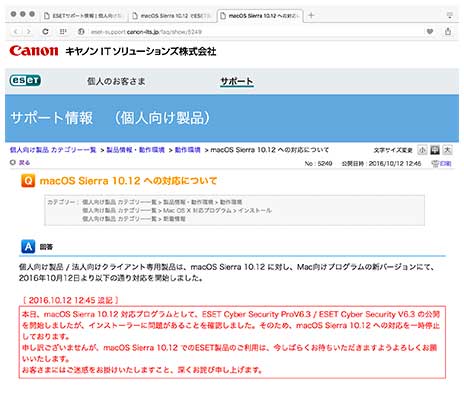
Task: Click the printer icon beside 印刷
Action: pos(435,163)
